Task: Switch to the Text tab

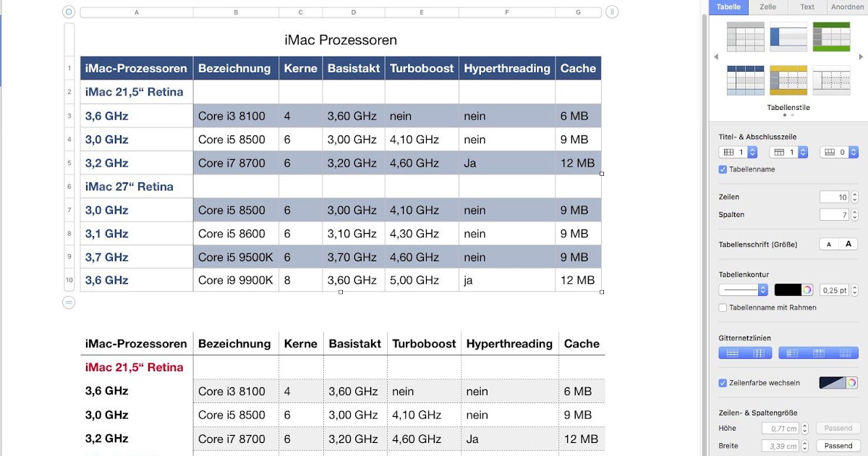Action: point(807,7)
